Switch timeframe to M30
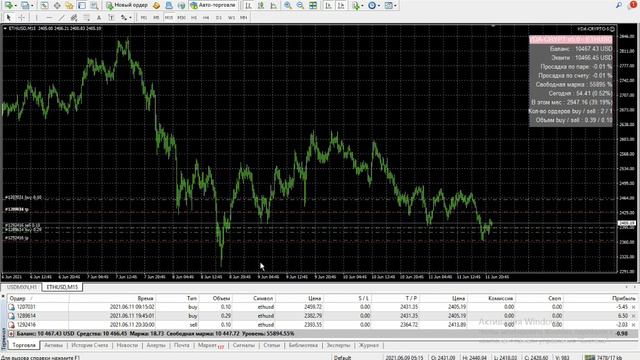This screenshot has width=640, height=360. (181, 18)
